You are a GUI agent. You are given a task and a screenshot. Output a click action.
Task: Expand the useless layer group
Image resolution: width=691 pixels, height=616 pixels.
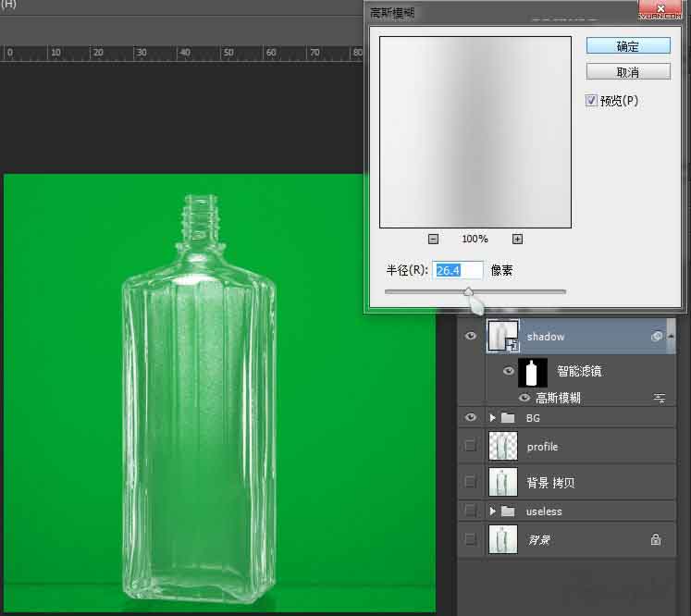pyautogui.click(x=492, y=511)
